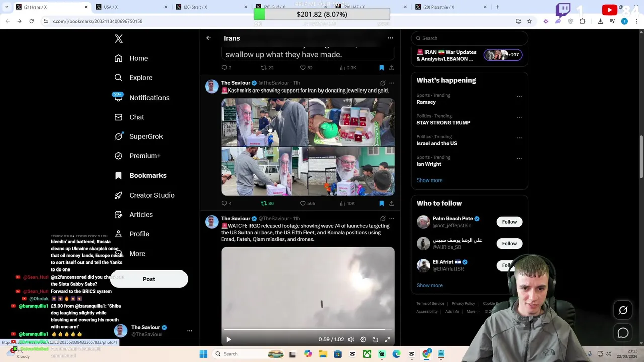Show more under Who to follow
This screenshot has height=362, width=644.
[429, 285]
